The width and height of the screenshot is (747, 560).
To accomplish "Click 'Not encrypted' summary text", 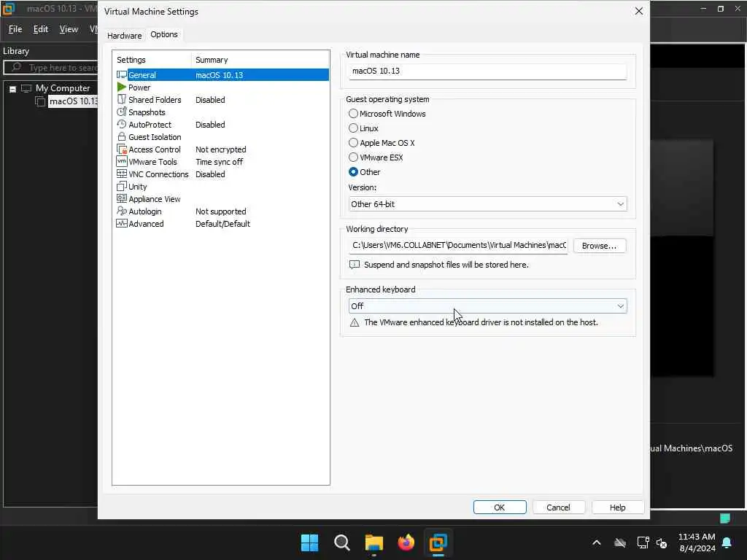I will point(220,149).
